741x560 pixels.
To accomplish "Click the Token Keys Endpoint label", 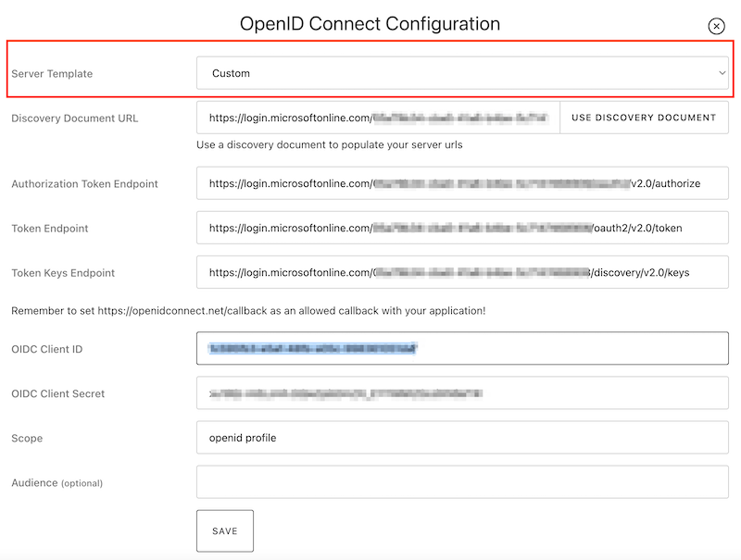I will 63,273.
